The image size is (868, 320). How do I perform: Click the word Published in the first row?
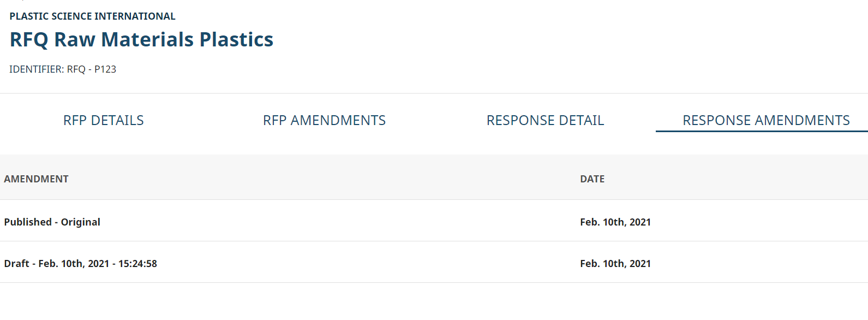coord(28,222)
